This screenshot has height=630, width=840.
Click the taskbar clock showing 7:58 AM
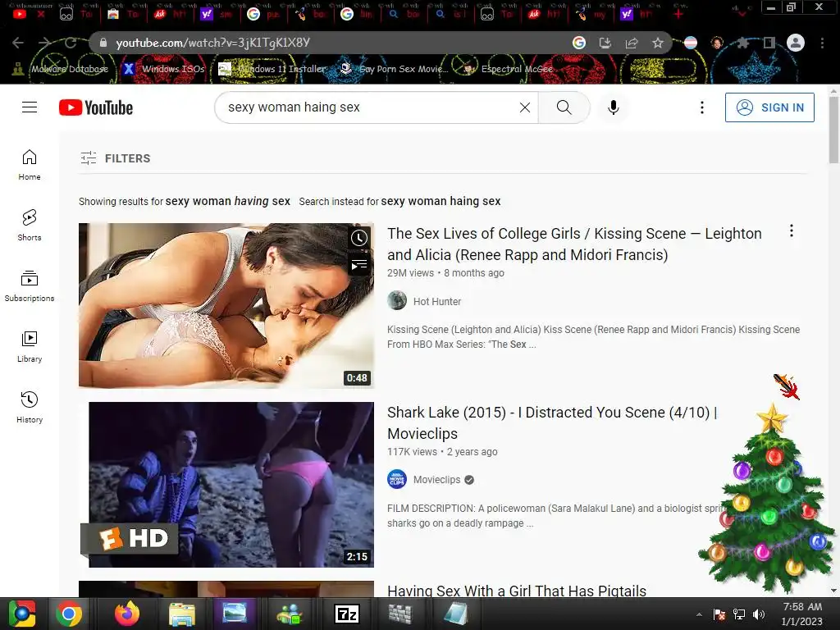(801, 614)
